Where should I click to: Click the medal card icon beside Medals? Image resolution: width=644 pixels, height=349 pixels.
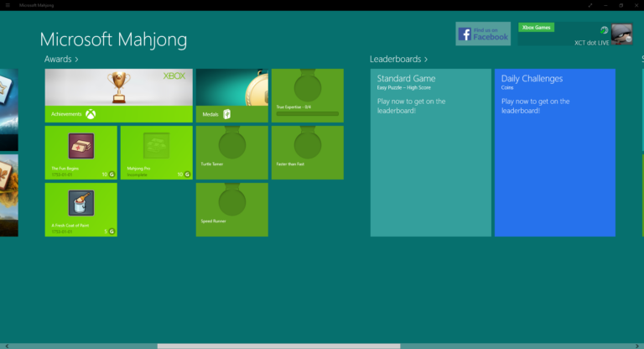226,114
